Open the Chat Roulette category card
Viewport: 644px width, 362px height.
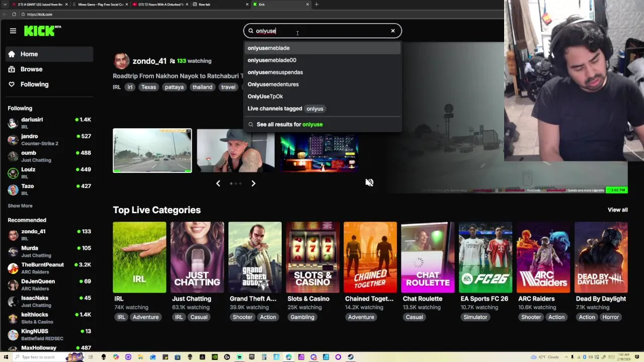point(428,257)
